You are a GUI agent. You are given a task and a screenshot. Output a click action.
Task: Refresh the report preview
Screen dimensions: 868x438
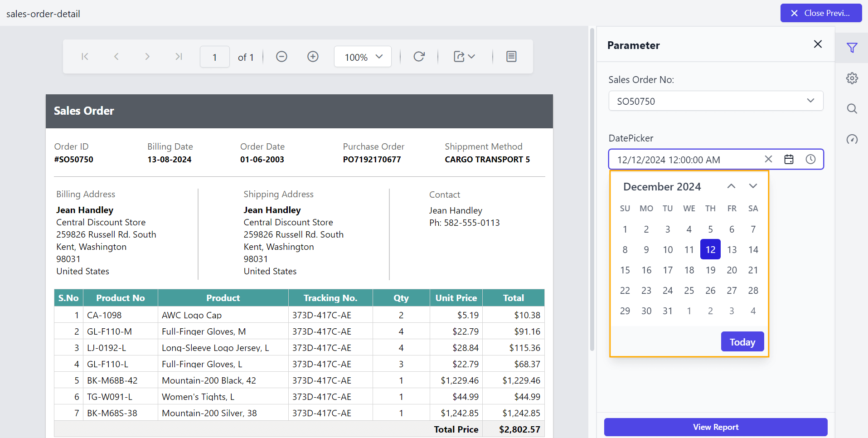click(x=418, y=56)
